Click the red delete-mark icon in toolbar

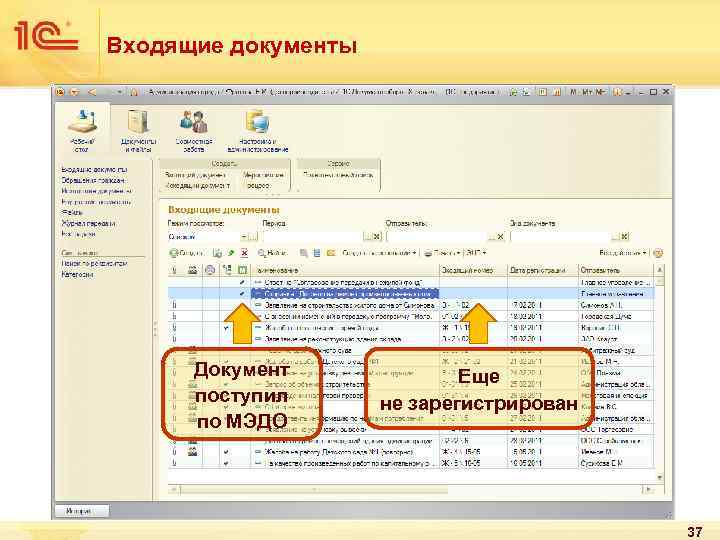coord(244,253)
